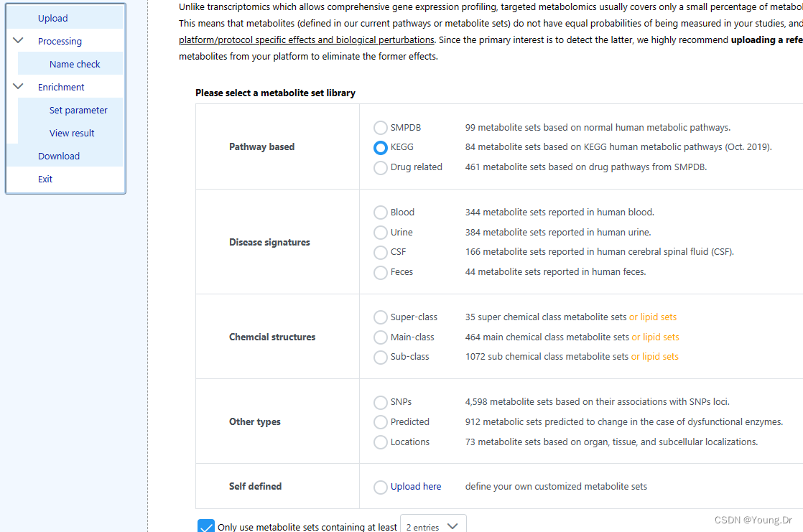Select Predicted metabolite sets
The width and height of the screenshot is (803, 532).
pyautogui.click(x=381, y=422)
